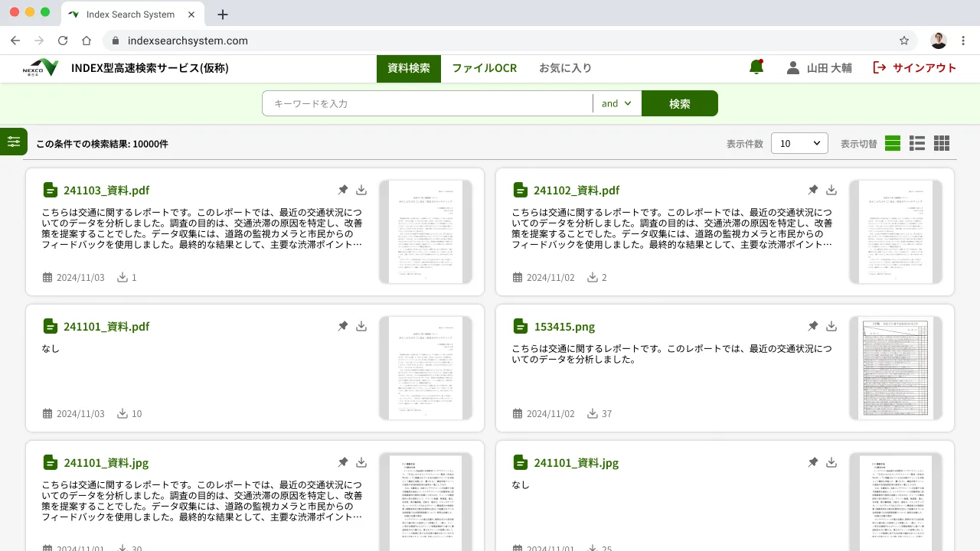
Task: Click the green file icon beside 153415.png
Action: pyautogui.click(x=521, y=326)
